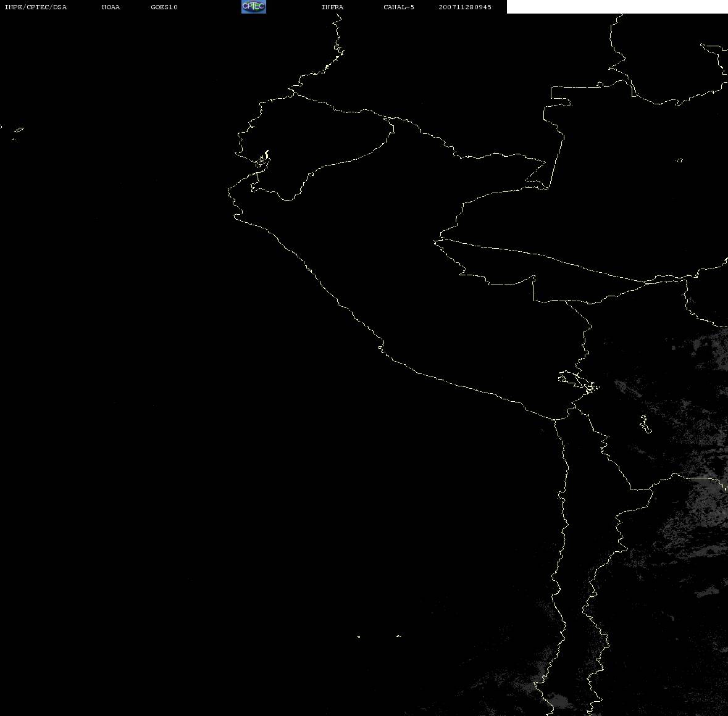Click the INFRA label in header

click(x=332, y=7)
